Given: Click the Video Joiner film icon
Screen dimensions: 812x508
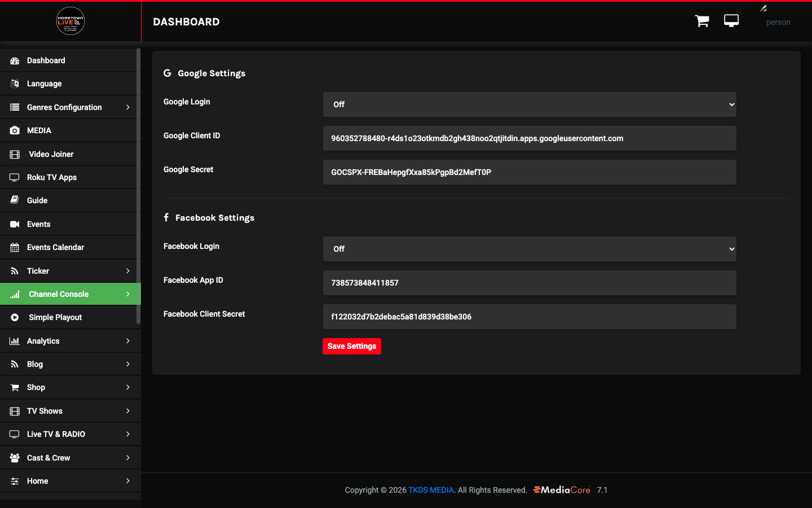Looking at the screenshot, I should click(15, 154).
